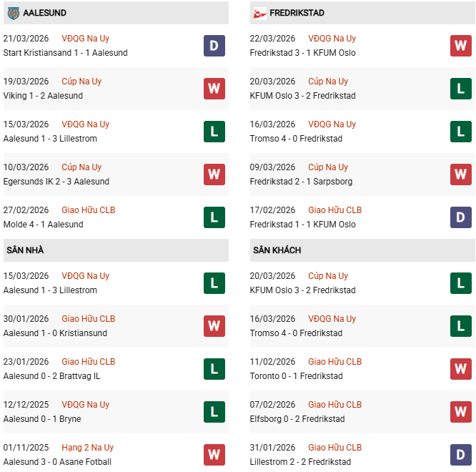Click W badge for Toronto 0-1 Fredrikstad
This screenshot has width=476, height=472.
(460, 369)
